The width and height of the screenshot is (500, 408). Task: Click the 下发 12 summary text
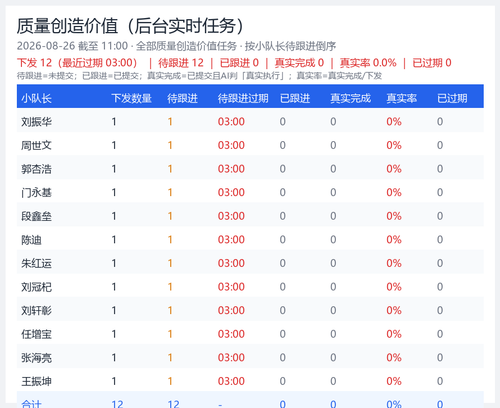pyautogui.click(x=34, y=63)
